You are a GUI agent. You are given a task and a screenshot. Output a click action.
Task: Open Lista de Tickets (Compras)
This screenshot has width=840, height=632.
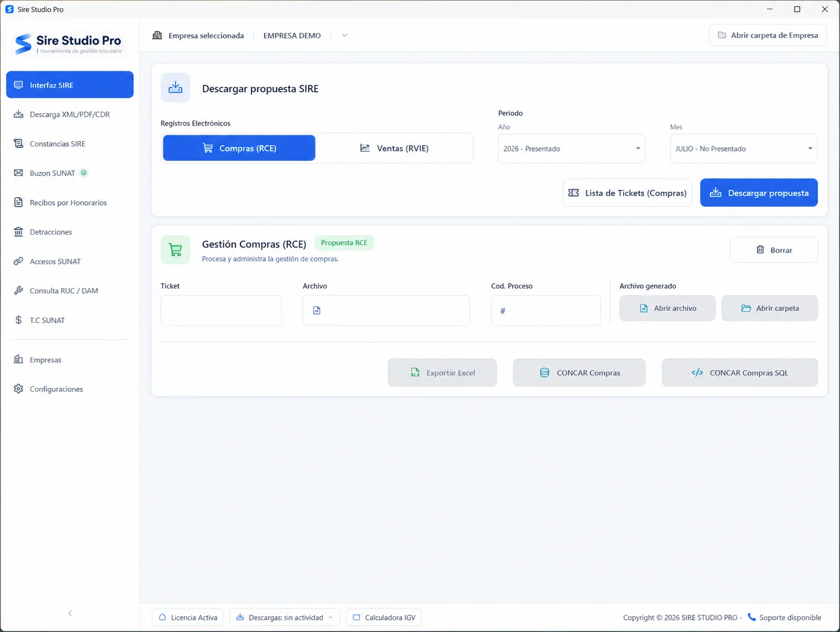coord(627,193)
